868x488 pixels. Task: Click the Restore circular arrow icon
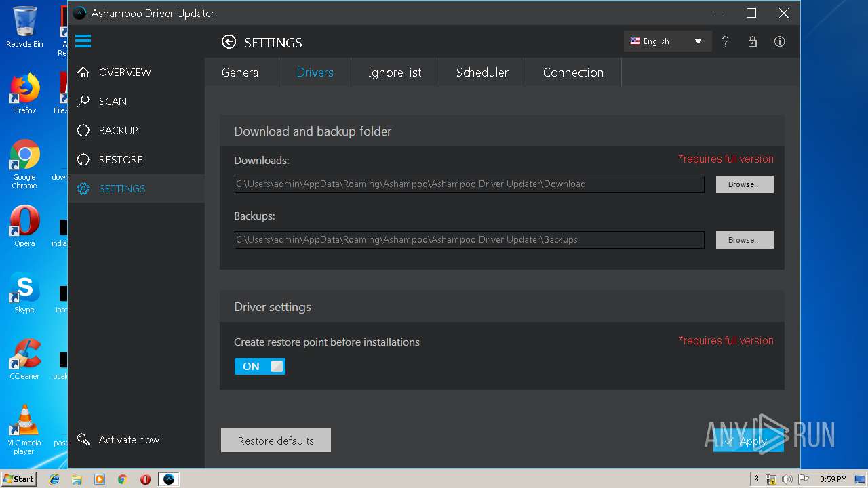(x=83, y=159)
